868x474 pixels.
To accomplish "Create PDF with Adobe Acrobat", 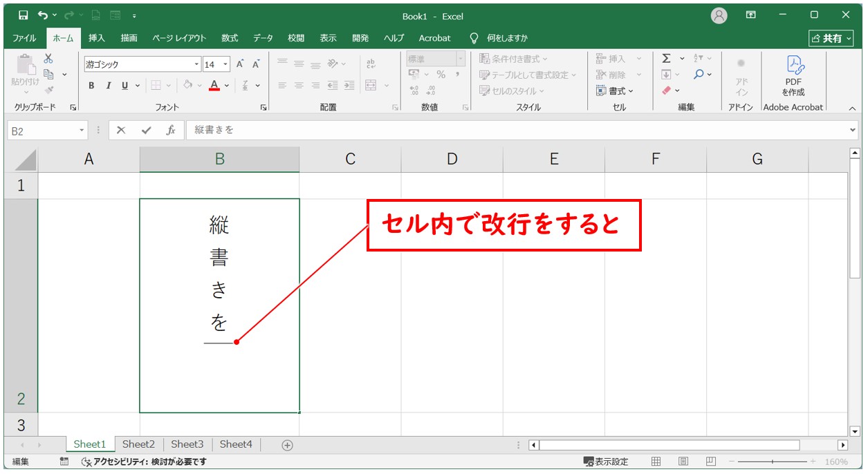I will (793, 76).
